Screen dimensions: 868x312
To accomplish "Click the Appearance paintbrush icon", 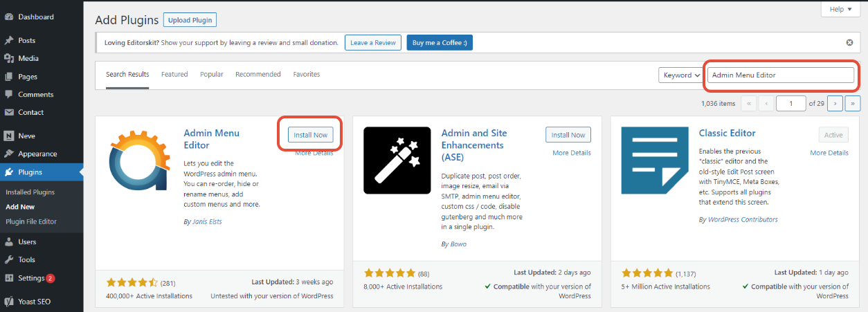I will pyautogui.click(x=9, y=154).
